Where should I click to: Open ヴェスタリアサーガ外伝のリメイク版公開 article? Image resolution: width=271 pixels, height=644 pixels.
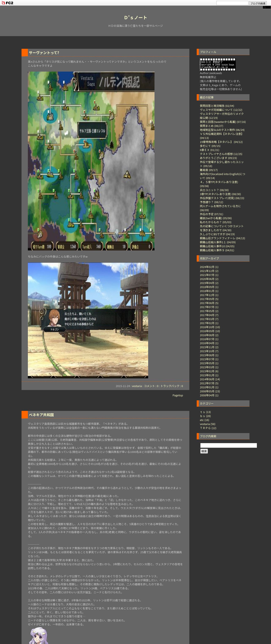(x=221, y=116)
